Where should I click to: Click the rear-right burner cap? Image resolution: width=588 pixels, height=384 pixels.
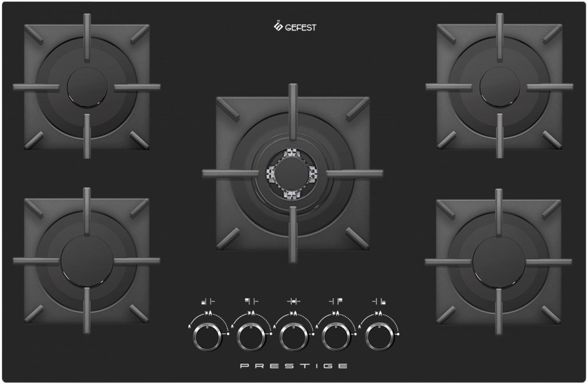(500, 87)
